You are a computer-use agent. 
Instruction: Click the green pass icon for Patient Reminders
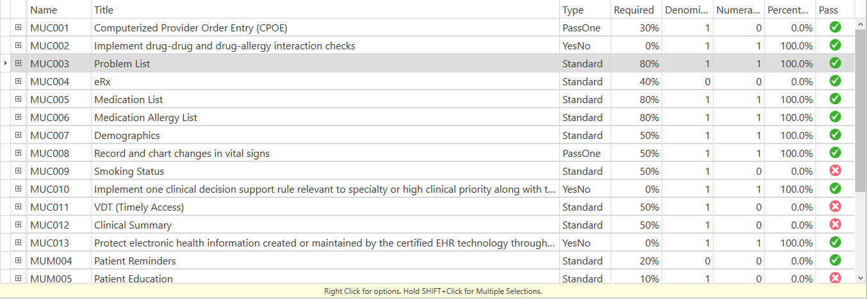click(x=835, y=260)
